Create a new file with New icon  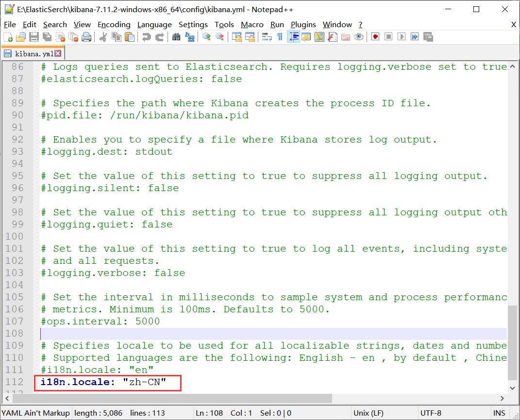(x=8, y=37)
